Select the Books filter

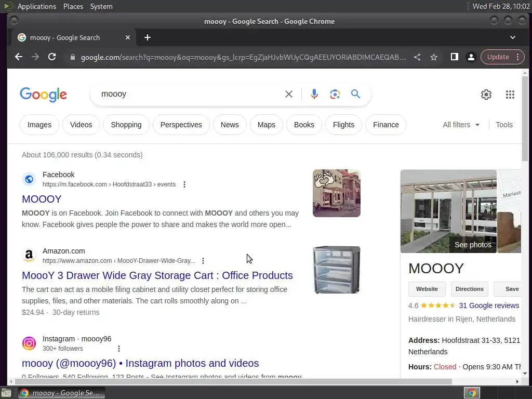point(304,125)
